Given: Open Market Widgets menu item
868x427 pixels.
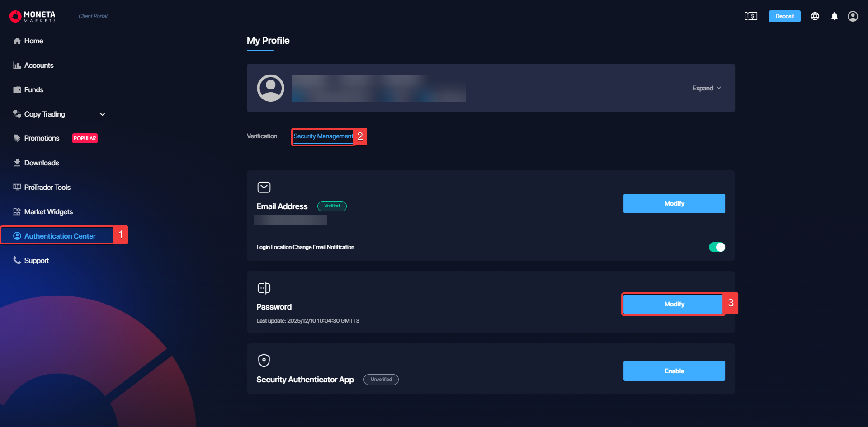Looking at the screenshot, I should (48, 211).
